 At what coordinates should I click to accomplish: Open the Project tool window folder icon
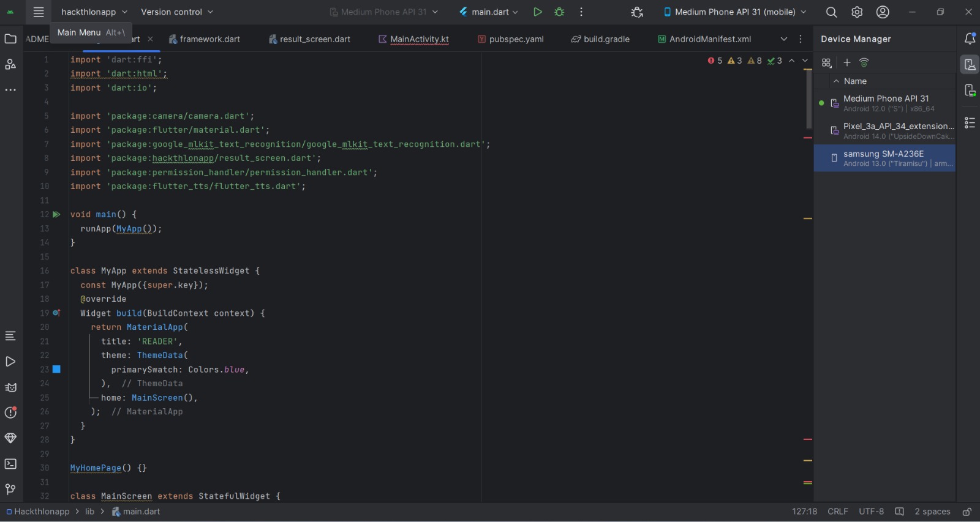tap(10, 39)
